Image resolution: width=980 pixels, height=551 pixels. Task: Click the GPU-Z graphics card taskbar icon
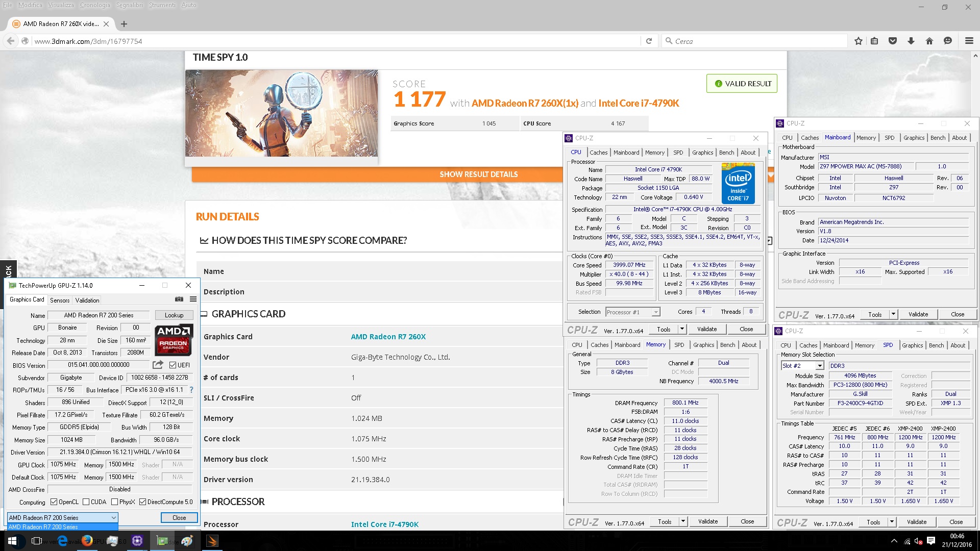tap(162, 541)
